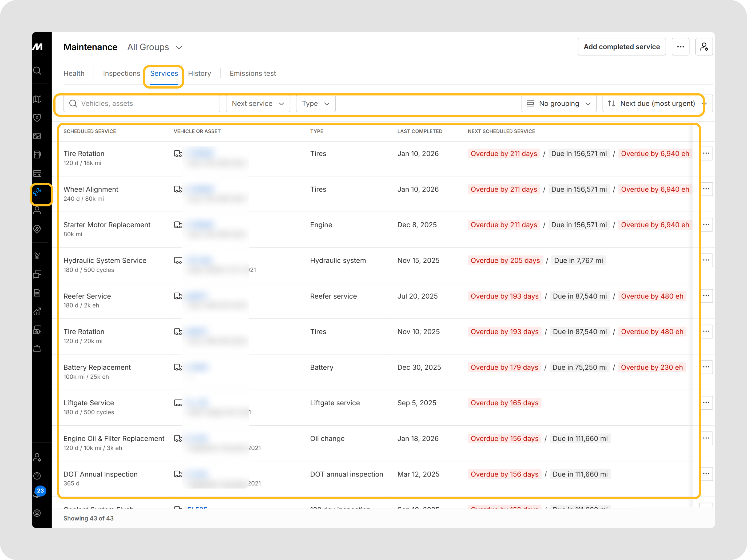Click the user settings icon at top right

coord(704,47)
